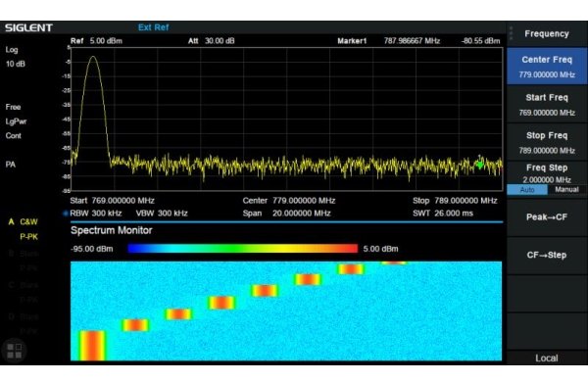588x382 pixels.
Task: Set Freq Step mode to Manual
Action: 566,190
